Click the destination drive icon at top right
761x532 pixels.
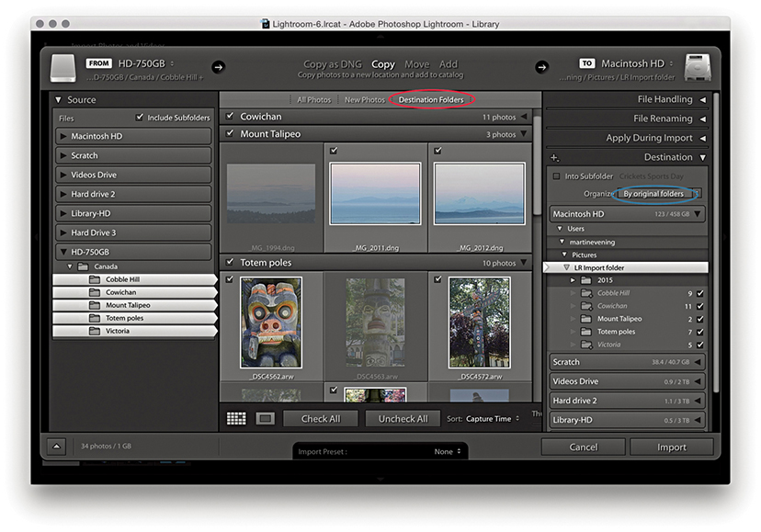pyautogui.click(x=699, y=67)
